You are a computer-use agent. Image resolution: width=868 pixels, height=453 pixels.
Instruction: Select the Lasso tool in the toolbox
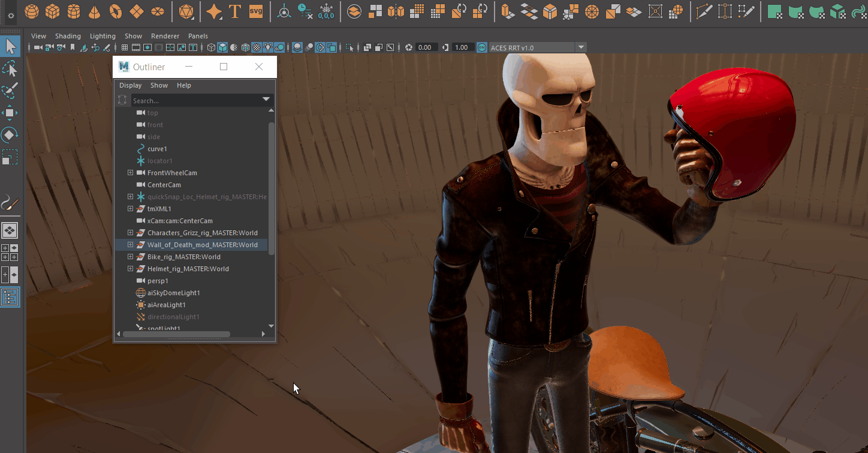click(x=10, y=68)
